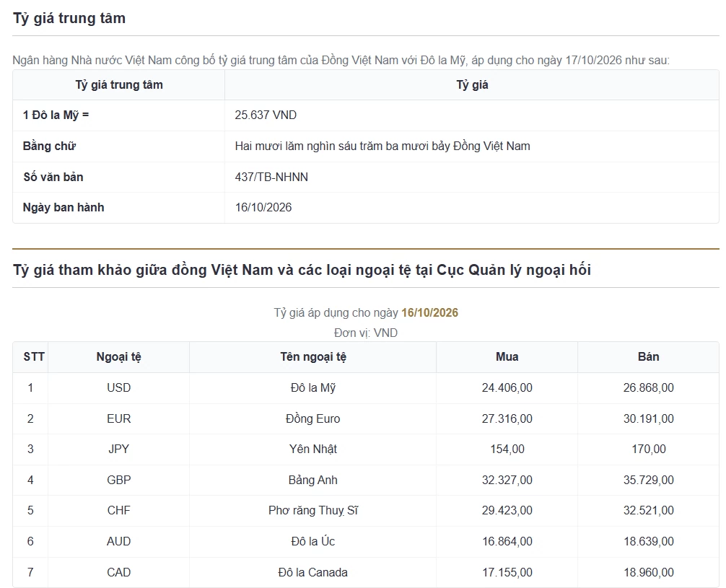Click the "Bảng Anh" currency name
Viewport: 726px width, 588px height.
coord(313,480)
